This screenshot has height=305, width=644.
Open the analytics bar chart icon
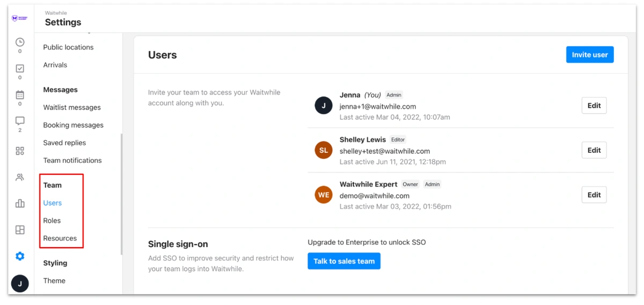tap(20, 204)
